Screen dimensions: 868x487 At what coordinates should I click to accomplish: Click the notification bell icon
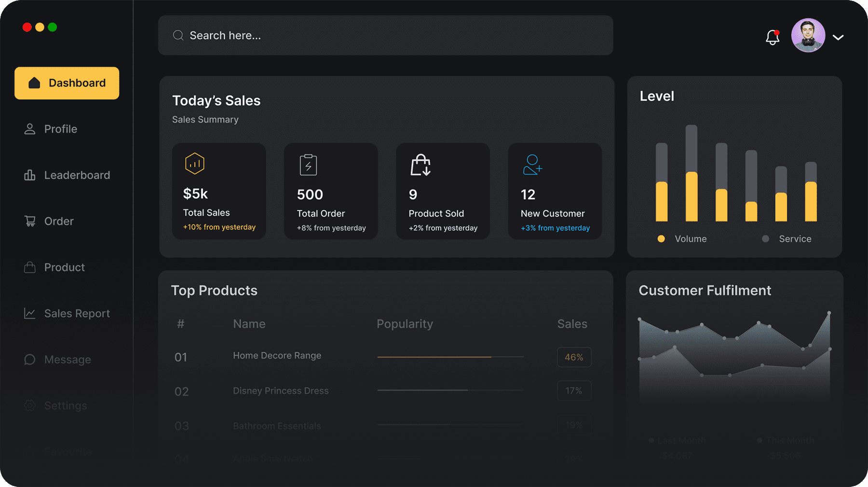tap(773, 37)
